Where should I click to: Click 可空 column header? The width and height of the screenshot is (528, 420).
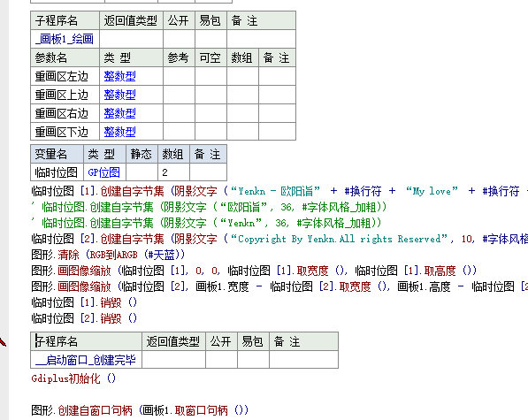(210, 57)
